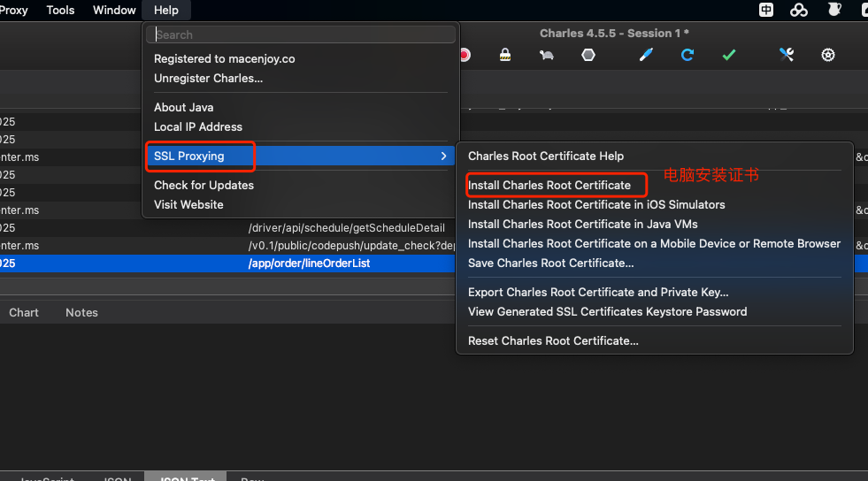Open the Tools menu
Viewport: 868px width, 481px height.
tap(60, 10)
